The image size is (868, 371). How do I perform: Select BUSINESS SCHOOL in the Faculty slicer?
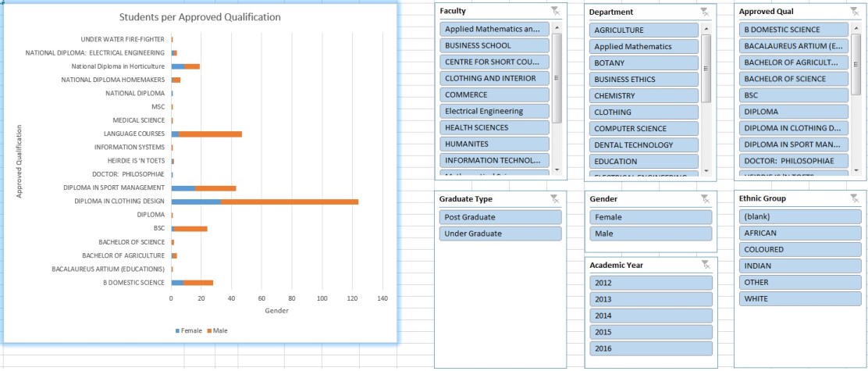[494, 45]
